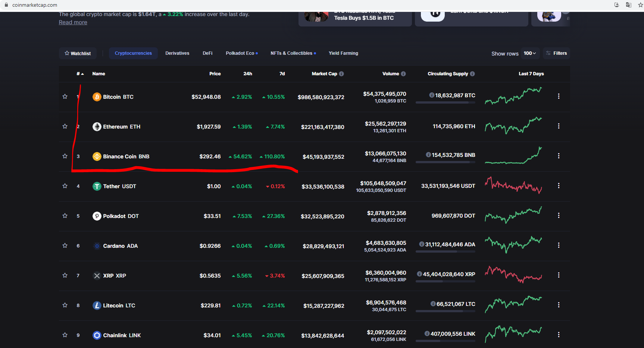Sort table by Name column header
Screen dimensions: 644x348
tap(99, 74)
